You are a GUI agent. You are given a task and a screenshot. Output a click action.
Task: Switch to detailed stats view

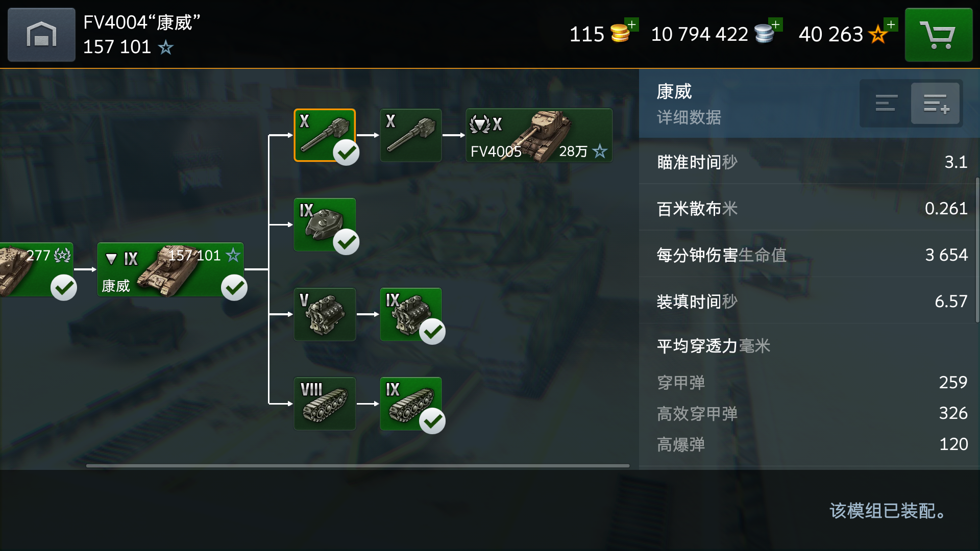click(x=936, y=103)
